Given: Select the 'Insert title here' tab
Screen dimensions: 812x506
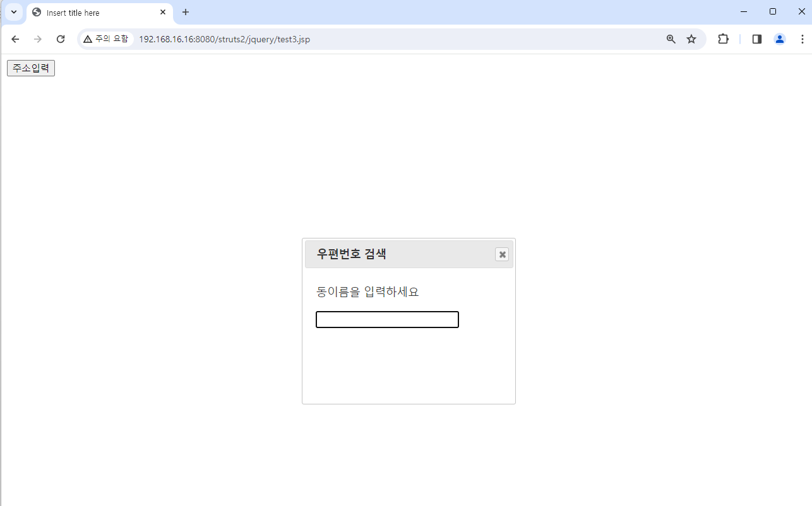Looking at the screenshot, I should pyautogui.click(x=100, y=13).
